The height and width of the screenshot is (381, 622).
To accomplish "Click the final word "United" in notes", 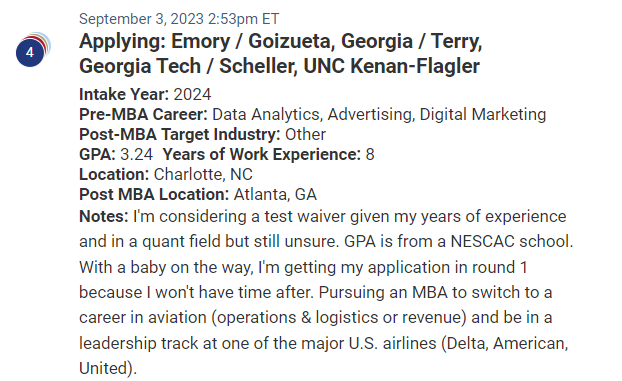I will (103, 368).
